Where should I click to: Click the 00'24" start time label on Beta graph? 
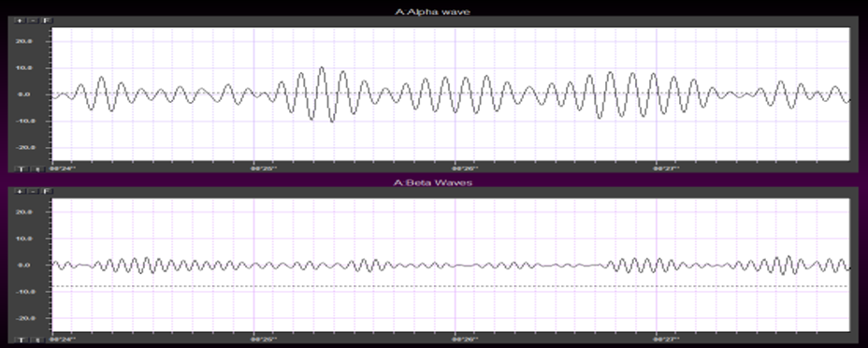coord(63,340)
